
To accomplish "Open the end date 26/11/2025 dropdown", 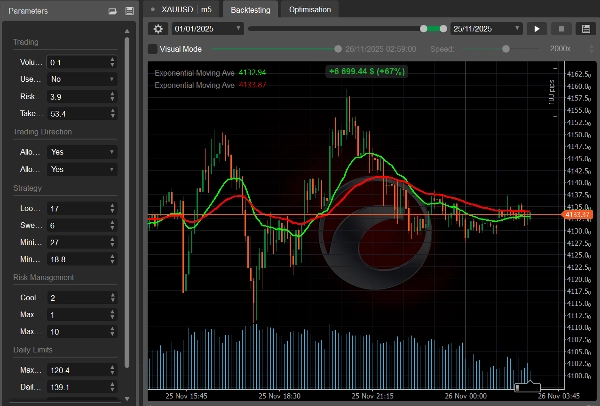I will pos(486,29).
